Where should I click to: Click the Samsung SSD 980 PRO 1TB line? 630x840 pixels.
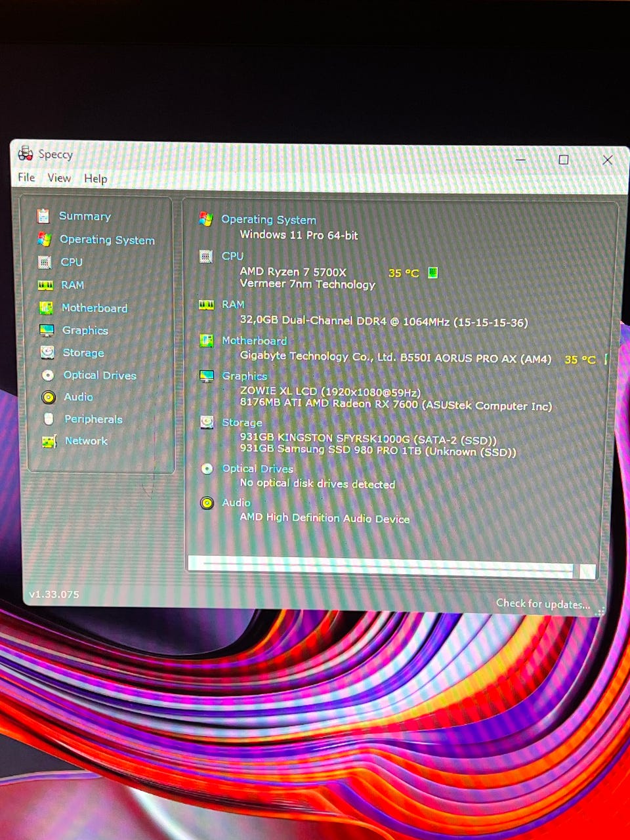(378, 451)
